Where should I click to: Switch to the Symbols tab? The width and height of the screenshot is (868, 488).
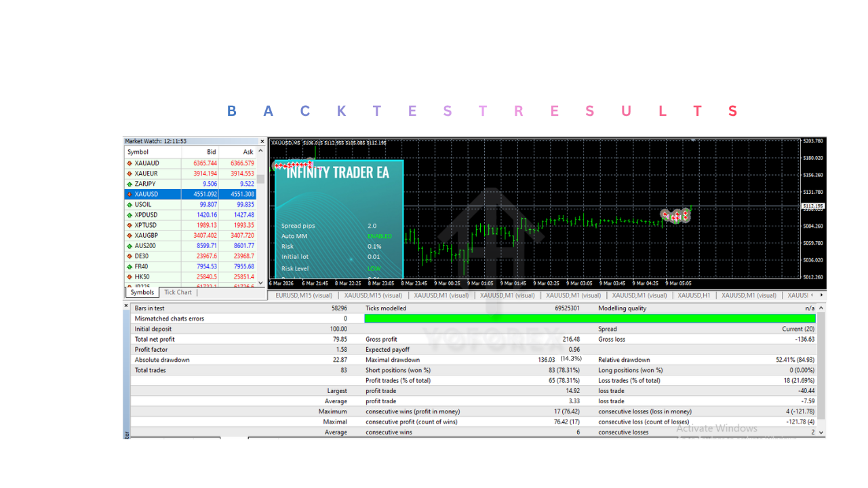[x=142, y=293]
